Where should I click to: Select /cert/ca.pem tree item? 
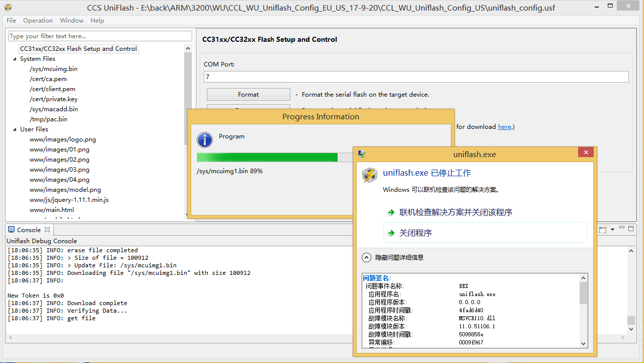point(48,79)
